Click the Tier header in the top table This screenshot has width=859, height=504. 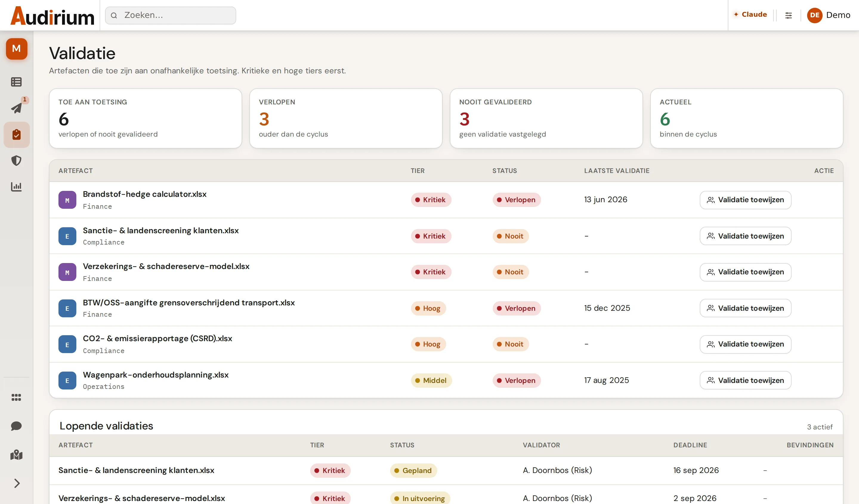(418, 171)
